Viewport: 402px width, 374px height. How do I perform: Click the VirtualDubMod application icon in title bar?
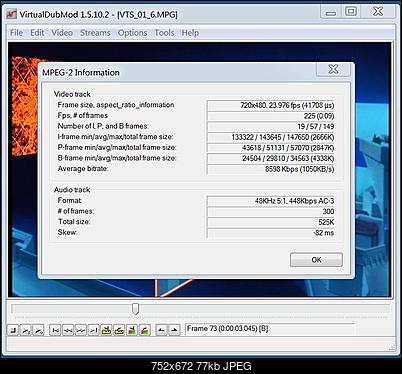pos(12,14)
